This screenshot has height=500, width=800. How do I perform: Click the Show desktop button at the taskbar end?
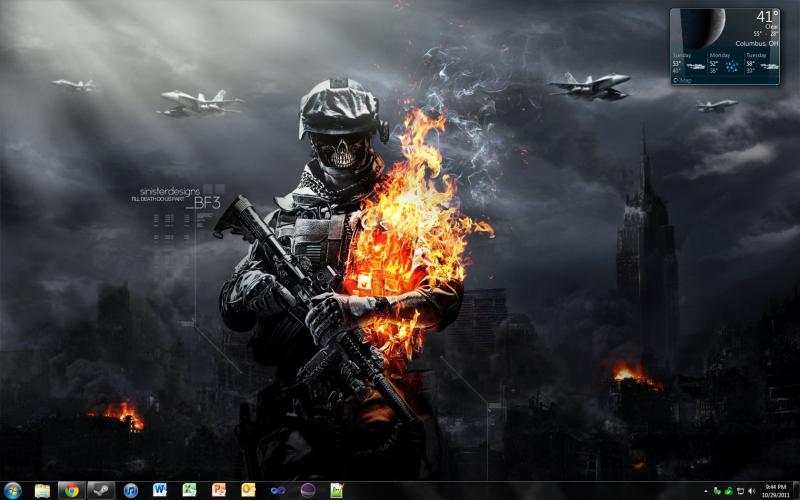(x=796, y=491)
